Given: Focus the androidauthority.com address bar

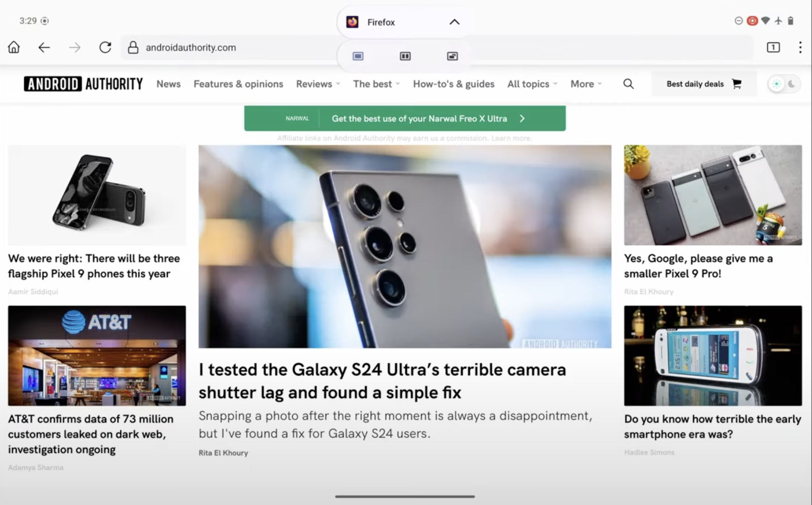Looking at the screenshot, I should [437, 47].
